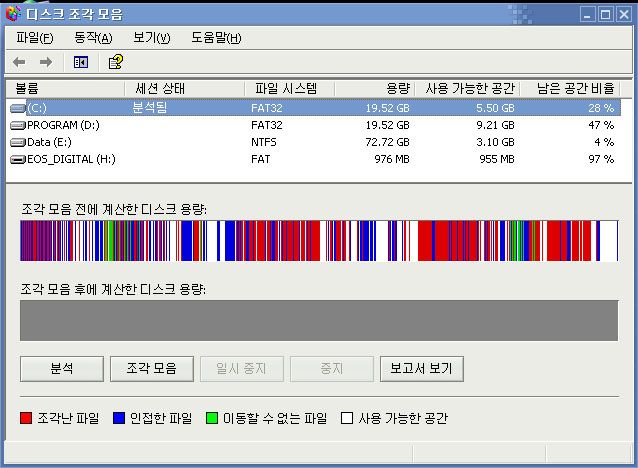Image resolution: width=638 pixels, height=468 pixels.
Task: Click the 955 MB free space cell
Action: point(497,160)
